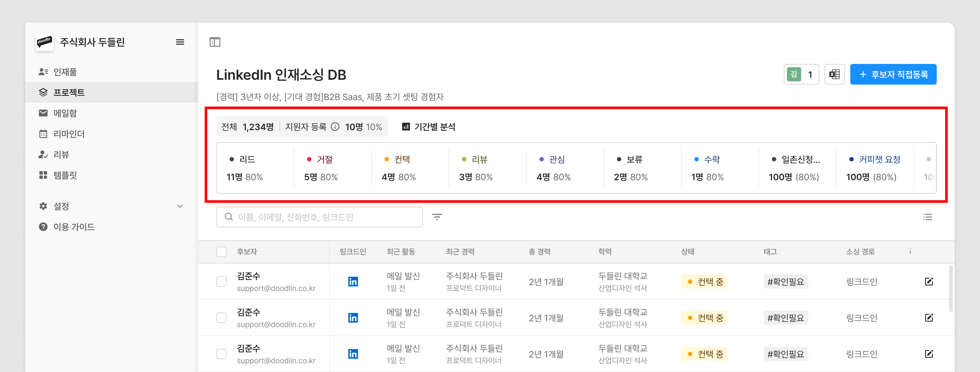Open LinkedIn profile in third 김준수 row
The height and width of the screenshot is (372, 980).
353,354
